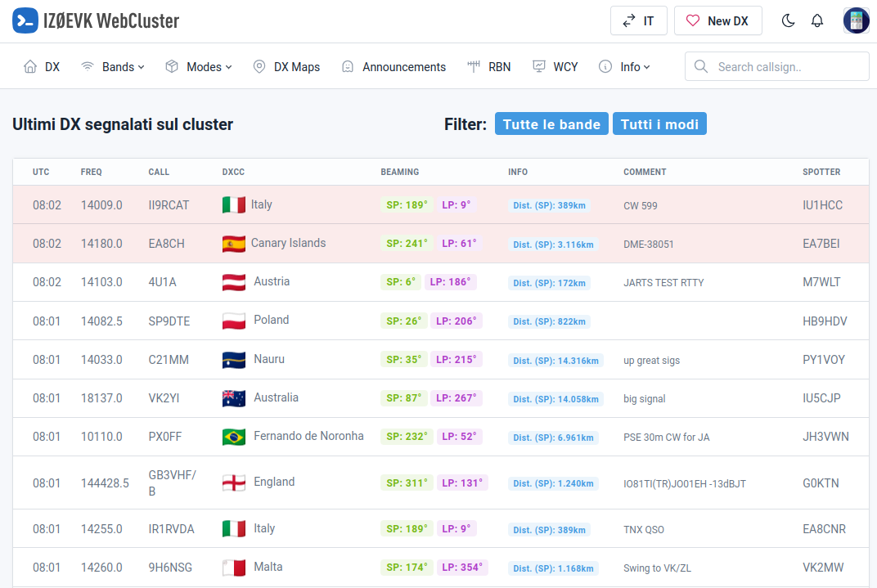
Task: Click the Dist. (SP): 6.961km badge
Action: [553, 438]
